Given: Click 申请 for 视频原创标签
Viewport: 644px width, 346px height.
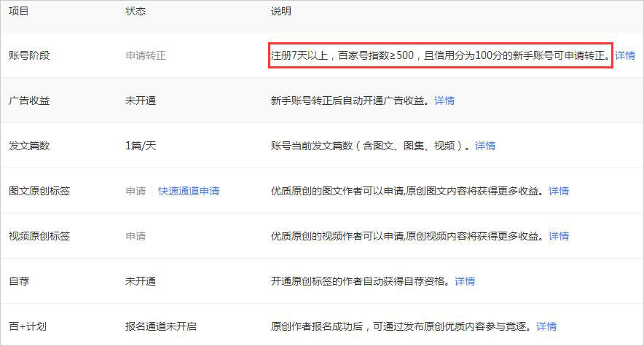Looking at the screenshot, I should [136, 236].
